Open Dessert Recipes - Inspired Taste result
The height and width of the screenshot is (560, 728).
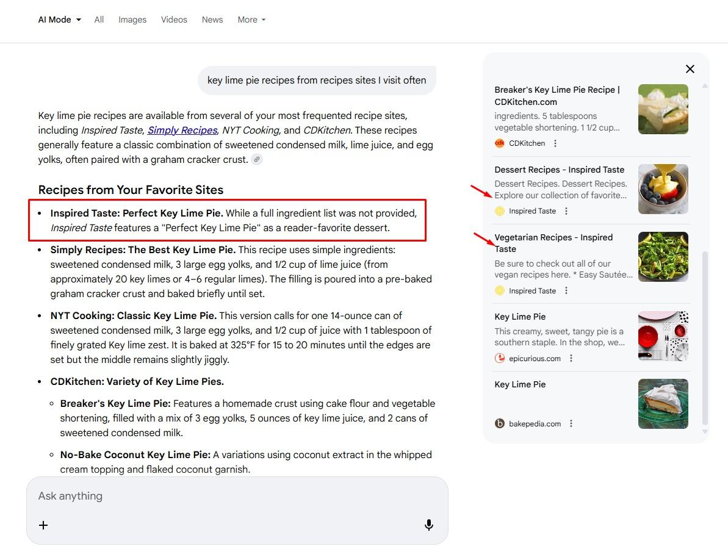coord(560,170)
